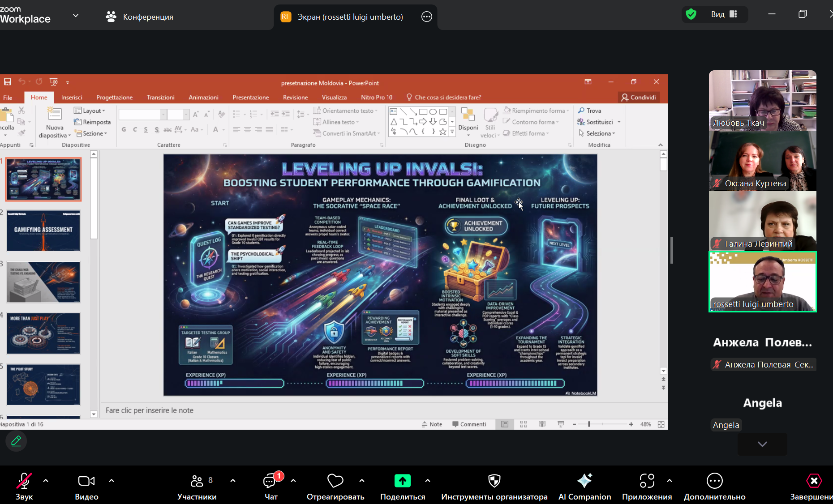Click the annotation pencil icon

(x=16, y=441)
